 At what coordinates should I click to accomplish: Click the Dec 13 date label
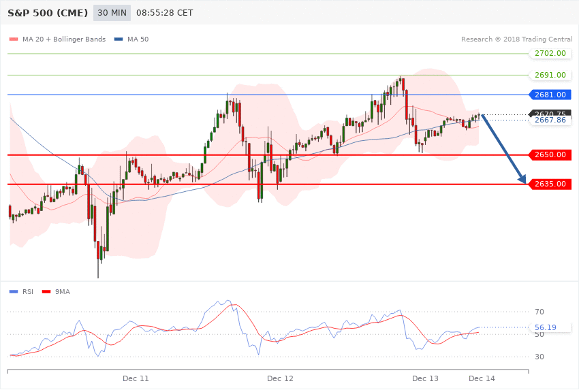425,378
